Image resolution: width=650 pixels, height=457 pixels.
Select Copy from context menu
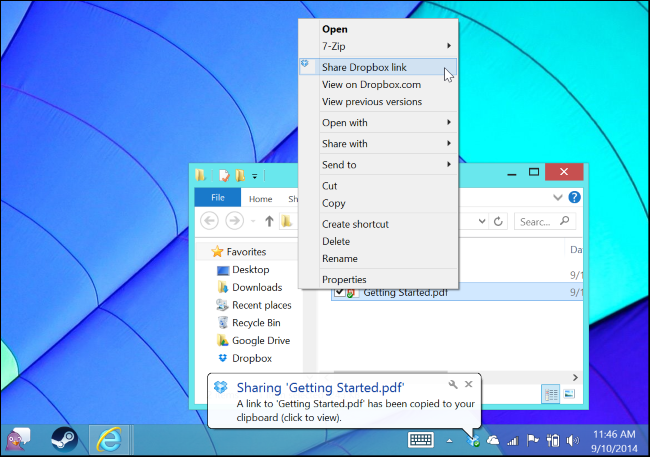pos(378,203)
